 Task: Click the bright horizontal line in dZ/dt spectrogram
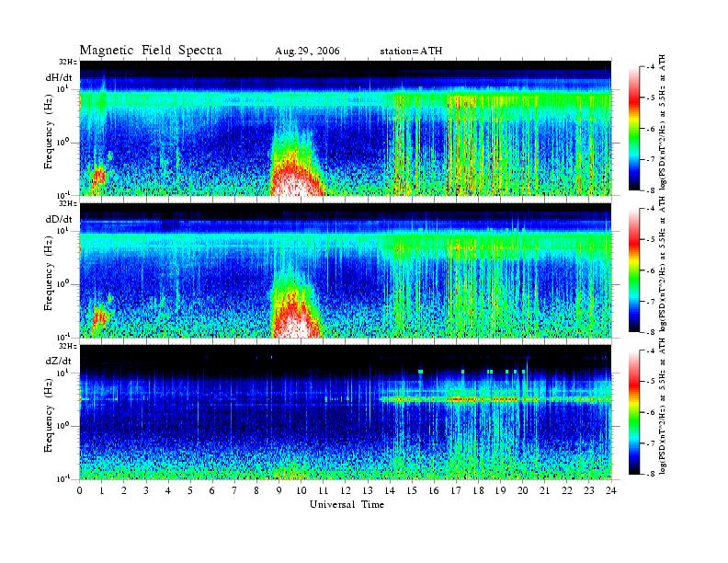point(495,399)
